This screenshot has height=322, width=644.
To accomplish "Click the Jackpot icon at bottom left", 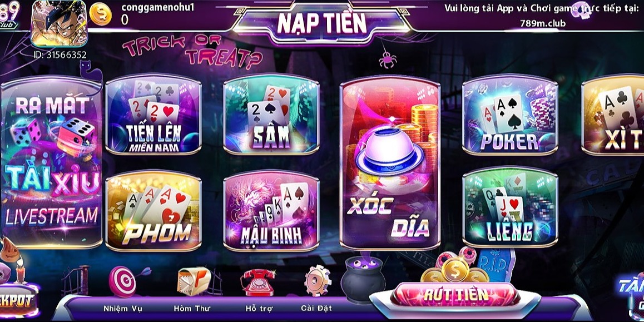I will [17, 299].
